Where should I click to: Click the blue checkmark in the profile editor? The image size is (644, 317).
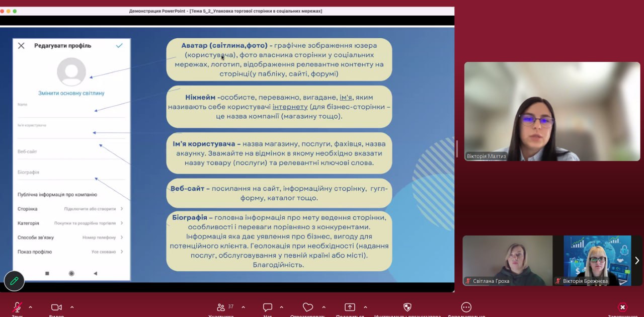(x=119, y=46)
